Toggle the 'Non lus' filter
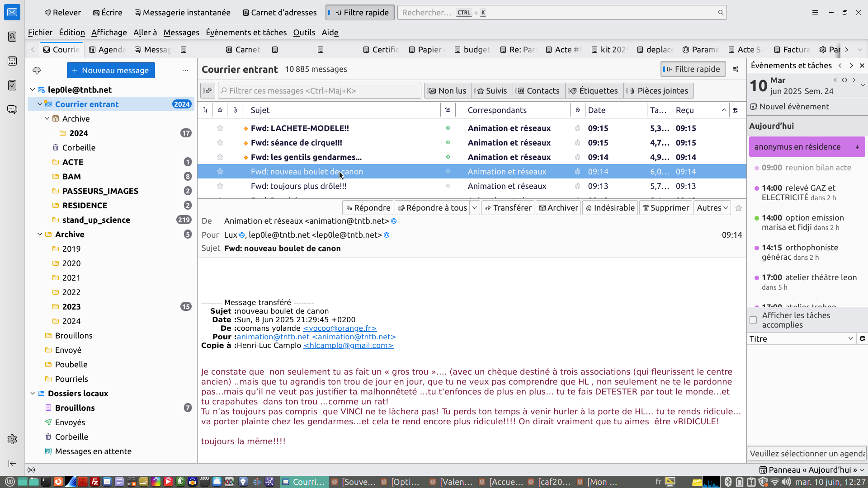868x488 pixels. coord(447,91)
